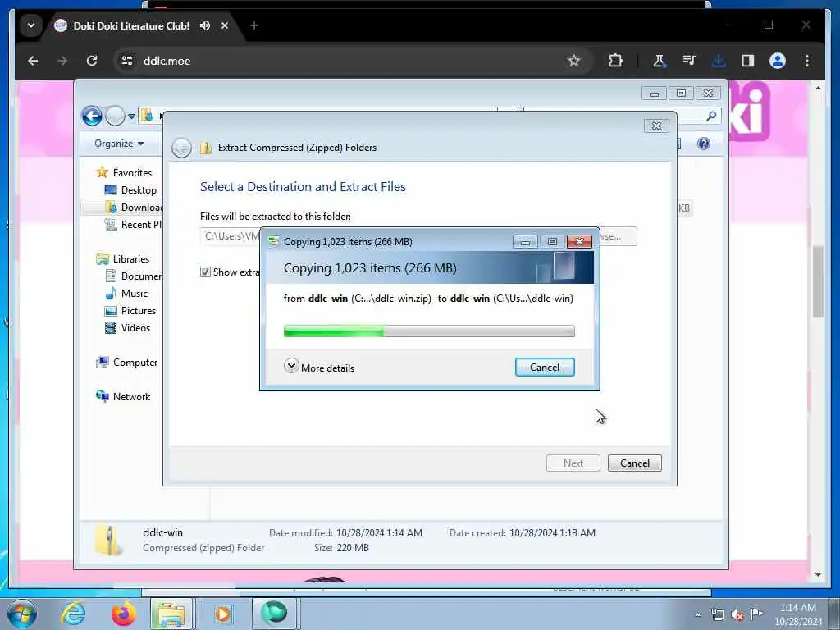Click Cancel in the Extract wizard
Screen dimensions: 840x630
pyautogui.click(x=635, y=463)
